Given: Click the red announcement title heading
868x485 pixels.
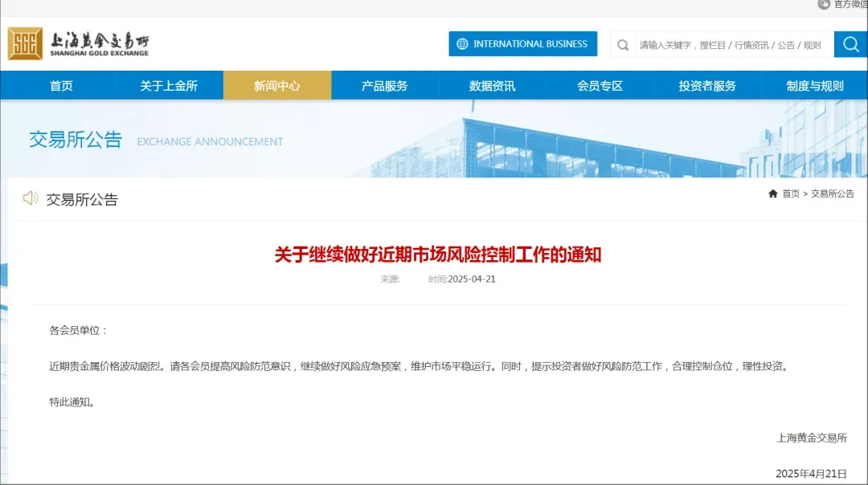Looking at the screenshot, I should 438,255.
